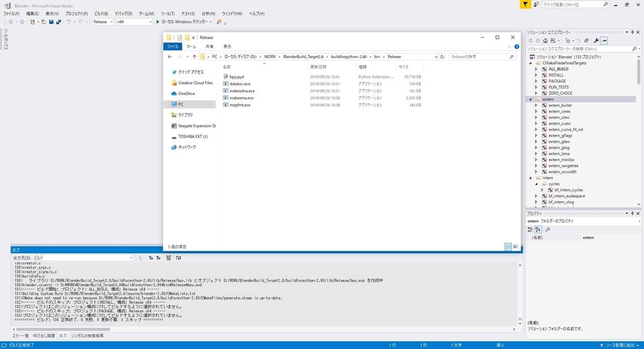Image resolution: width=644 pixels, height=349 pixels.
Task: Open the ビルド(B) menu
Action: (101, 13)
